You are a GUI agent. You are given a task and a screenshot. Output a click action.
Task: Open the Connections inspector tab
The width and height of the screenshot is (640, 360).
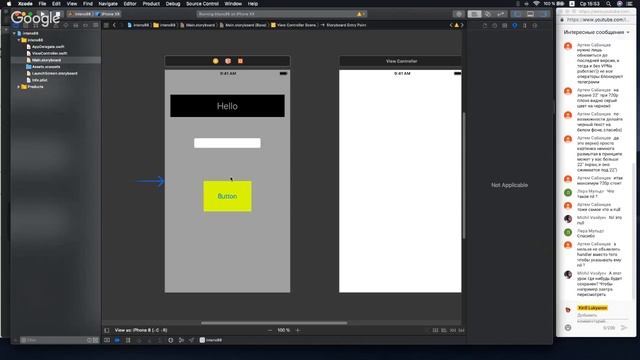(535, 25)
